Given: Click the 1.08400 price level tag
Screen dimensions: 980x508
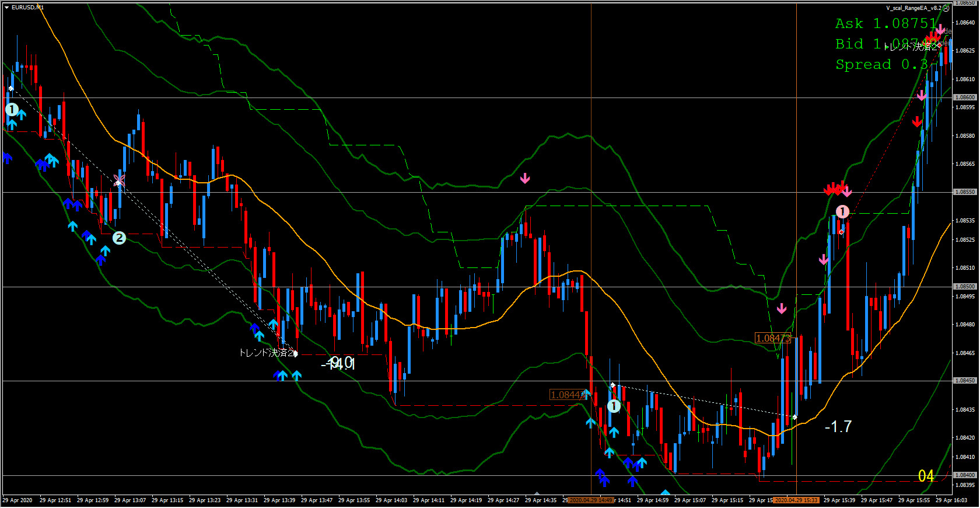Looking at the screenshot, I should [x=965, y=475].
